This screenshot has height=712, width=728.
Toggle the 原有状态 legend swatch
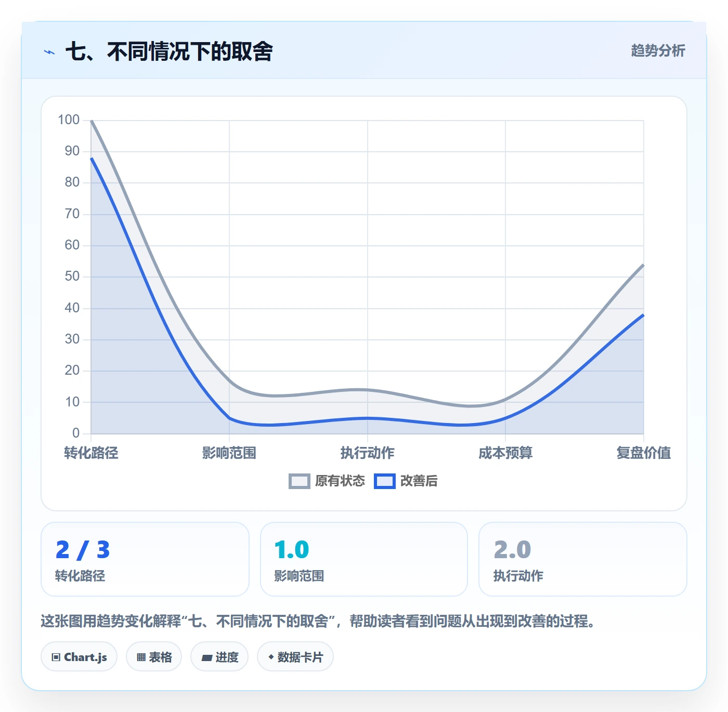(x=300, y=481)
